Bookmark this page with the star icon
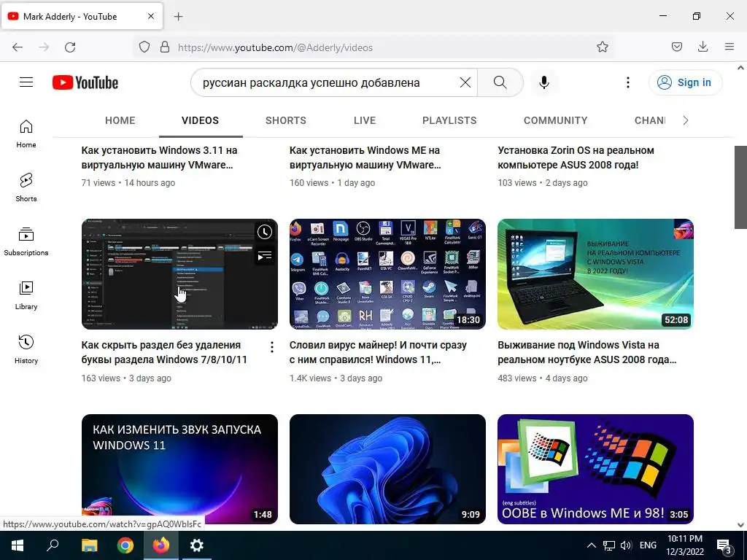This screenshot has height=560, width=747. coord(603,47)
